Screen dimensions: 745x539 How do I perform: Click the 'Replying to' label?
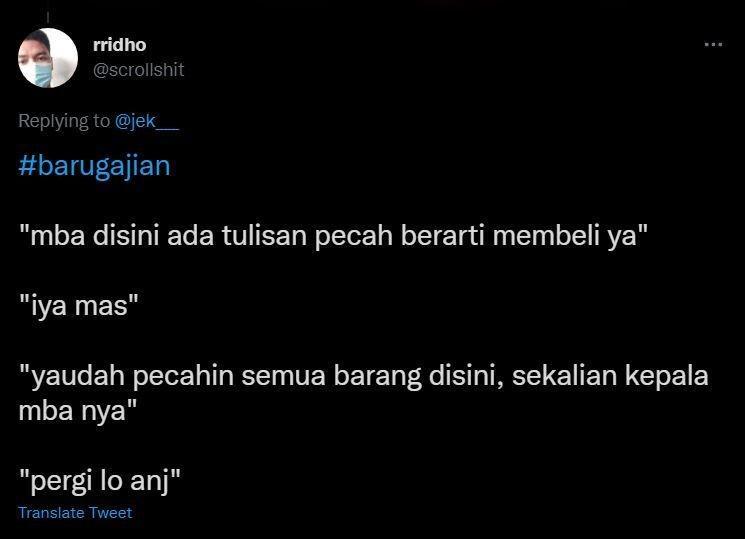[64, 121]
